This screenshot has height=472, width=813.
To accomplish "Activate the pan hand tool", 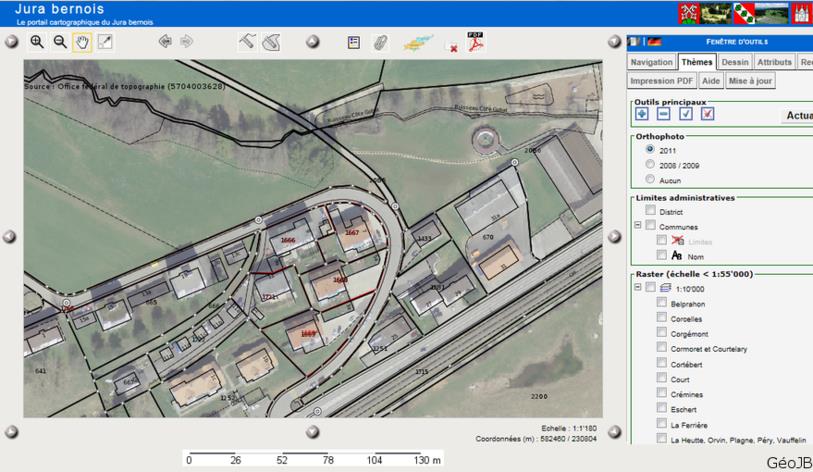I will click(82, 42).
